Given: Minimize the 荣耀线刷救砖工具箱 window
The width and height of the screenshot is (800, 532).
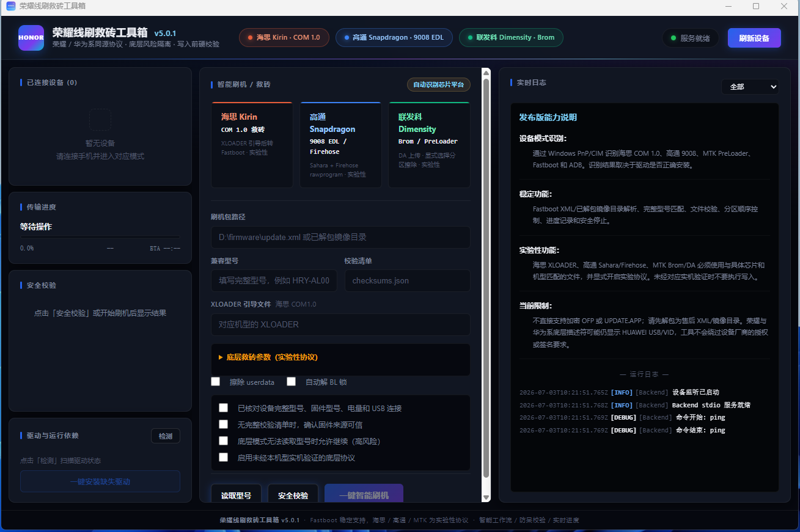Looking at the screenshot, I should [x=728, y=6].
